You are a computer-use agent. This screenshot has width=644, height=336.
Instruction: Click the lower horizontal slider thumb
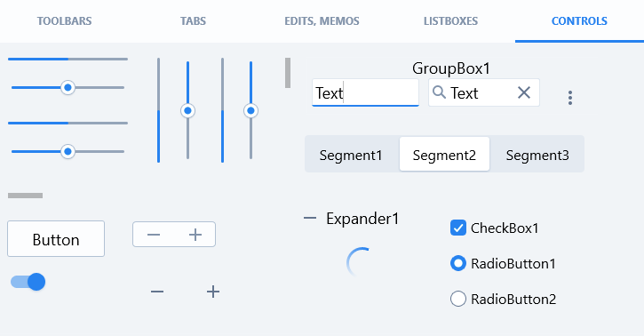pos(68,152)
